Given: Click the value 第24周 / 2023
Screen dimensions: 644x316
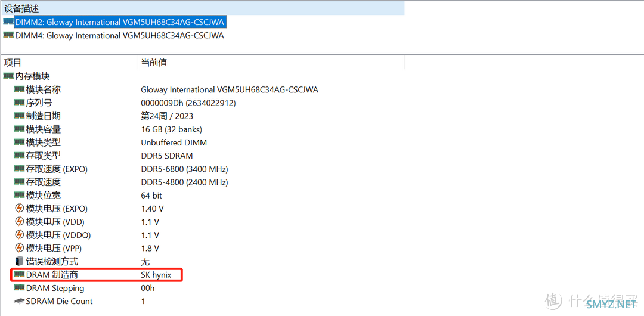Looking at the screenshot, I should (167, 116).
